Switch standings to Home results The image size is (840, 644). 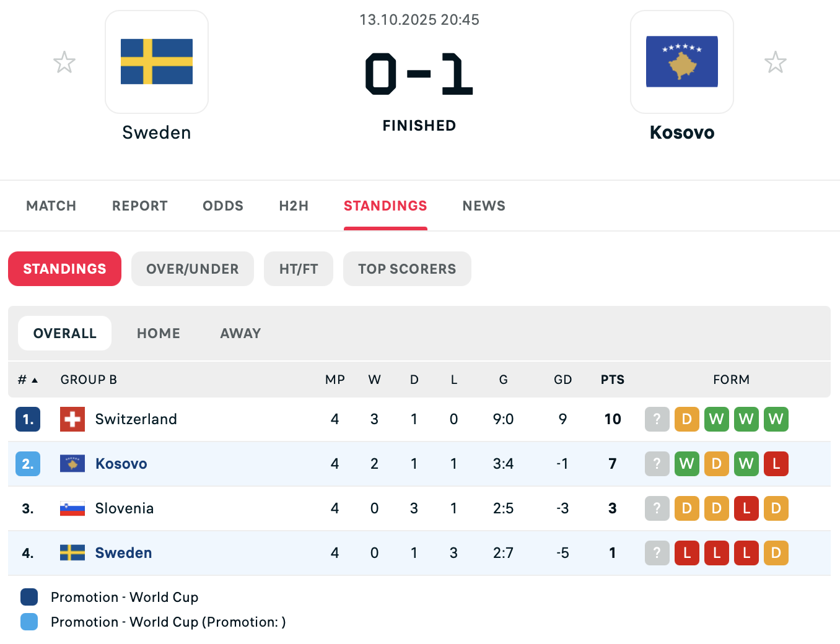pyautogui.click(x=159, y=333)
